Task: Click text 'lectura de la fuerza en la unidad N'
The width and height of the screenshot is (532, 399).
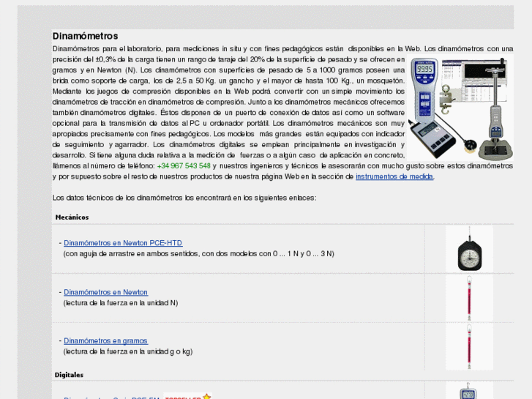Action: pos(121,303)
